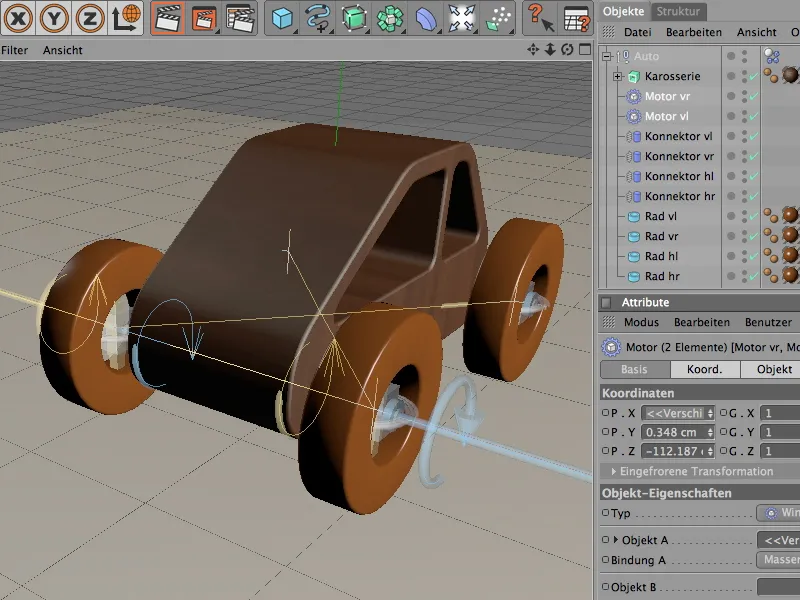Switch the world coordinate system icon
This screenshot has width=800, height=600.
click(126, 18)
